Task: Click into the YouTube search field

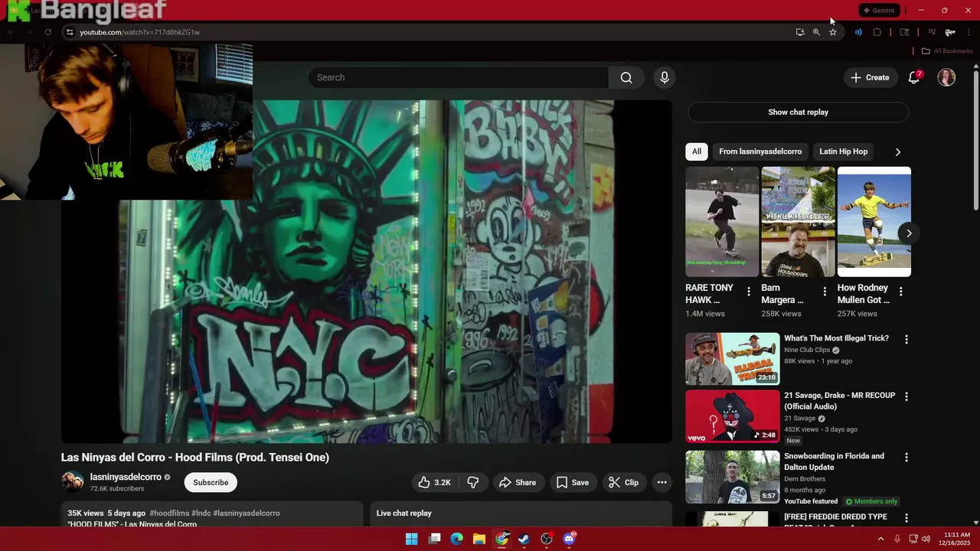Action: [458, 77]
